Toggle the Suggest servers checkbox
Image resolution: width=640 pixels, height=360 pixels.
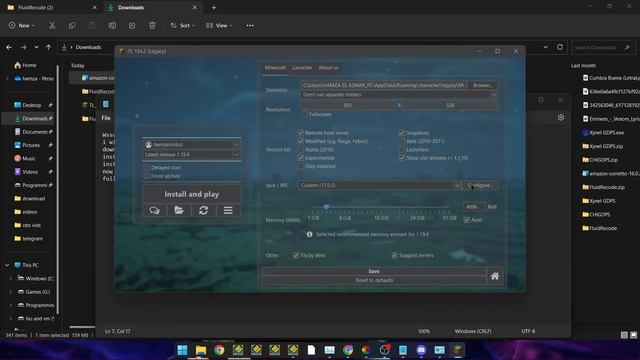pos(394,255)
